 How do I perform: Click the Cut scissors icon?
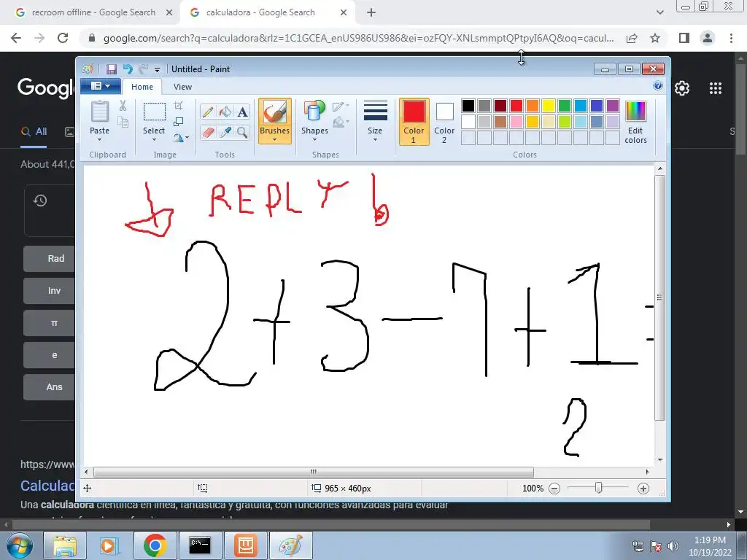tap(123, 106)
